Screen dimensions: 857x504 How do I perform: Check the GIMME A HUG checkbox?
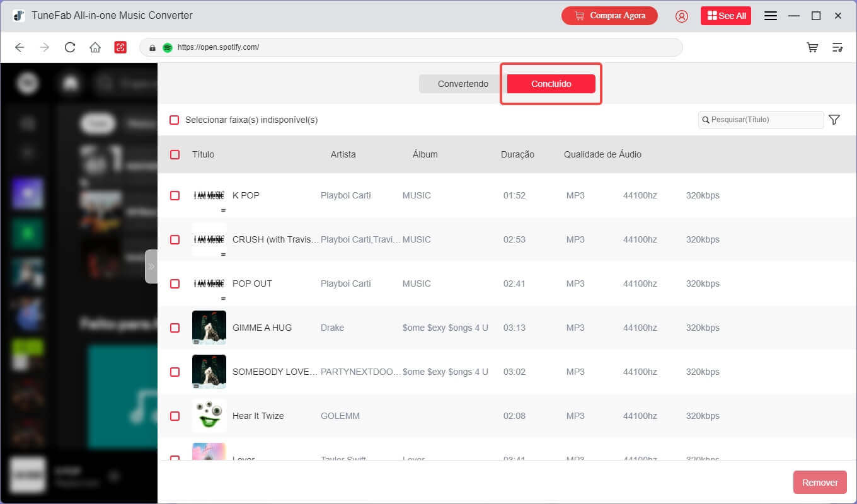click(175, 328)
